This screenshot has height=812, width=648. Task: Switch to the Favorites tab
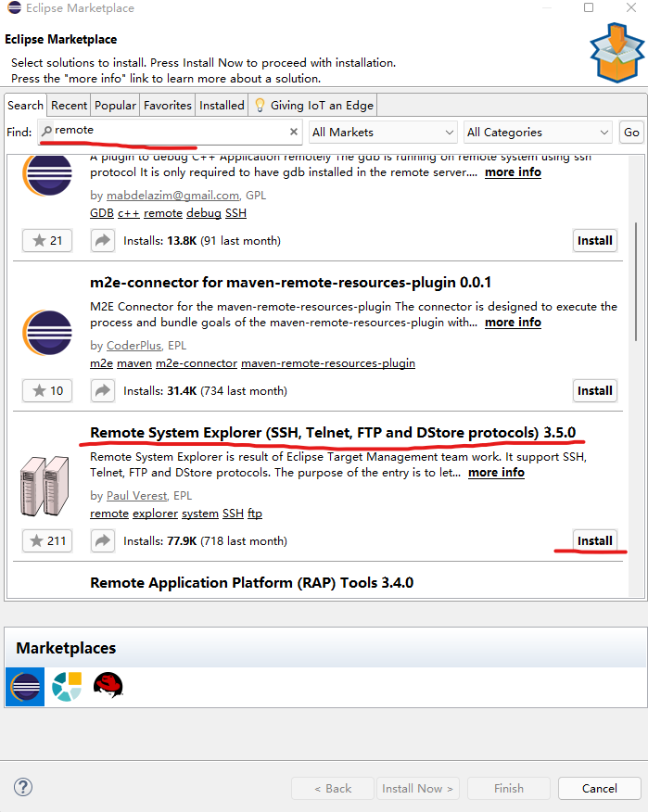[x=167, y=105]
